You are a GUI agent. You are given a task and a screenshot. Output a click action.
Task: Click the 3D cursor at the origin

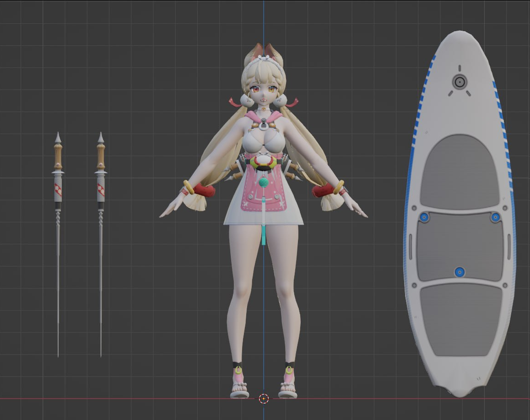pos(264,398)
